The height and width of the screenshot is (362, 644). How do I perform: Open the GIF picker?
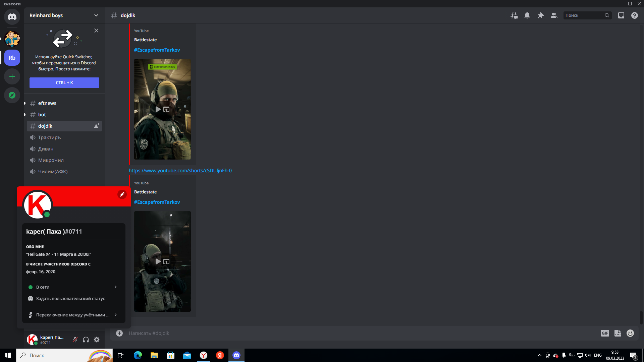[x=605, y=333]
